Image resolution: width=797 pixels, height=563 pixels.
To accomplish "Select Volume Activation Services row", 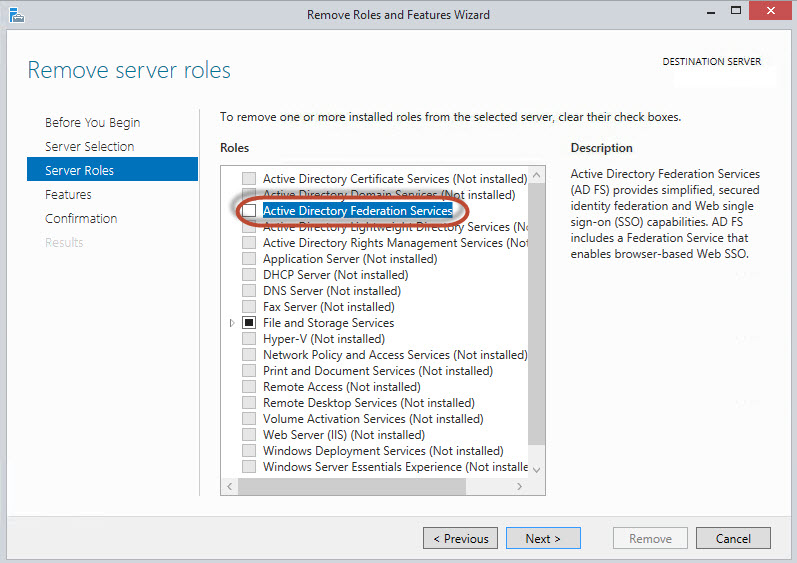I will pos(373,419).
